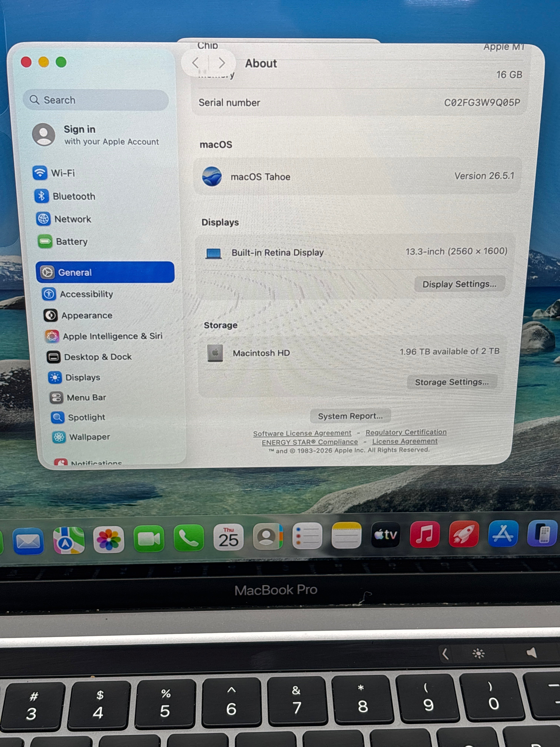Open Menu Bar settings

[x=78, y=397]
